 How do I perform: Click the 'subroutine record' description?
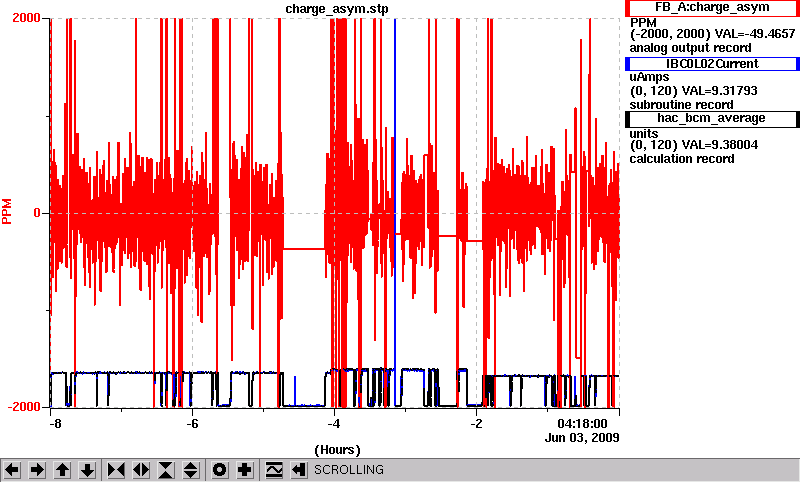tap(682, 105)
